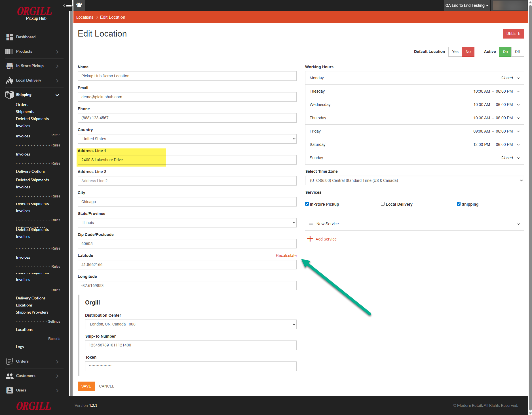Open the Distribution Center dropdown

[191, 324]
